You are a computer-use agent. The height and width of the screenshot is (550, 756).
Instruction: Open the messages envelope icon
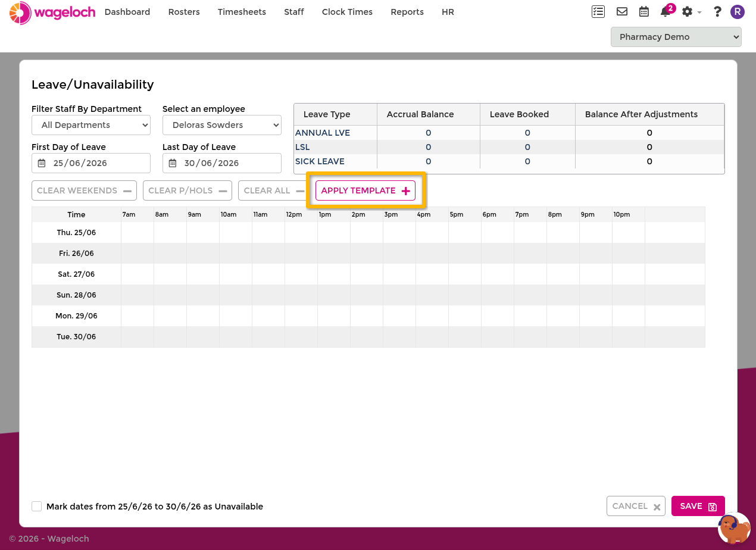click(622, 11)
